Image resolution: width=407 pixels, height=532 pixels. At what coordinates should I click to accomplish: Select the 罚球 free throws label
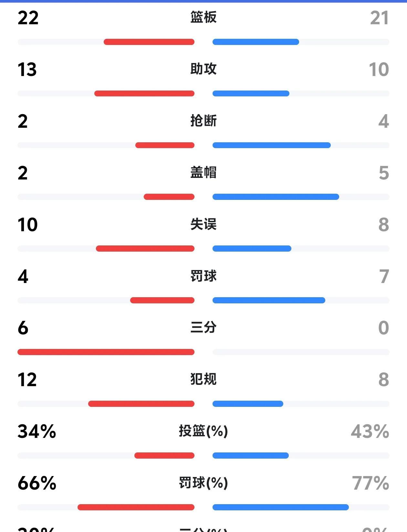(x=203, y=276)
